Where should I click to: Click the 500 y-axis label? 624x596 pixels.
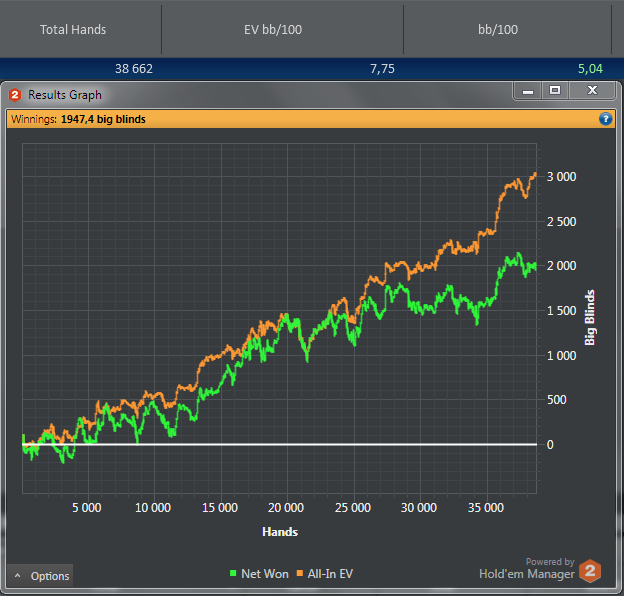(556, 400)
